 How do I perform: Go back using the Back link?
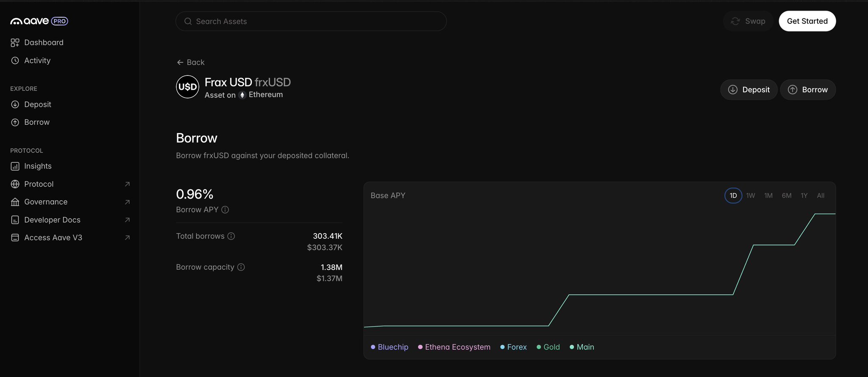click(191, 62)
